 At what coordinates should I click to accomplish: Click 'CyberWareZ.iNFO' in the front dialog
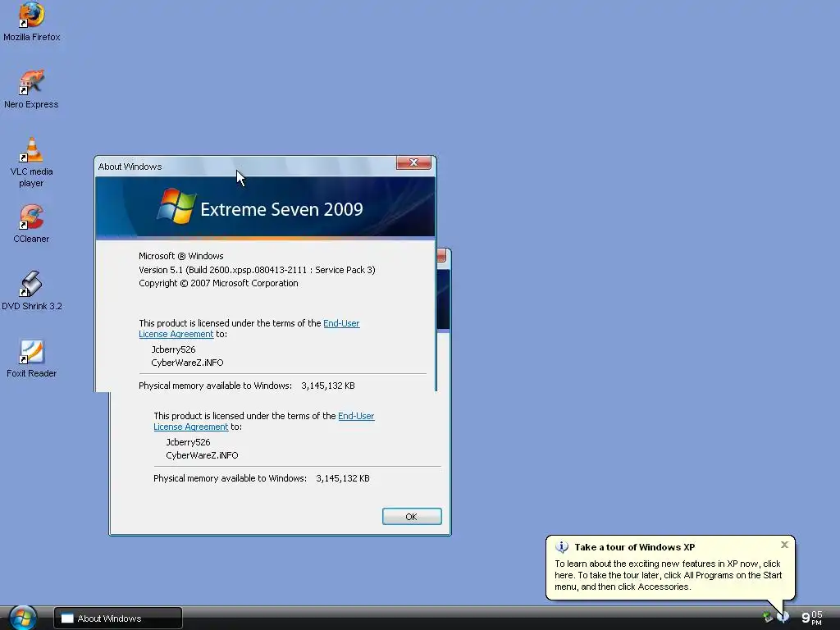[x=188, y=363]
